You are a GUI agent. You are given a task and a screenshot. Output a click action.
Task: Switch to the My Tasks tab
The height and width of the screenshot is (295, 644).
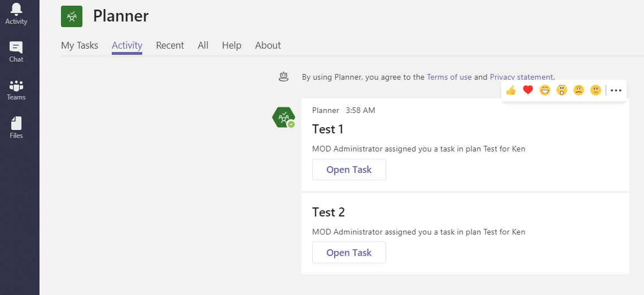pyautogui.click(x=80, y=46)
